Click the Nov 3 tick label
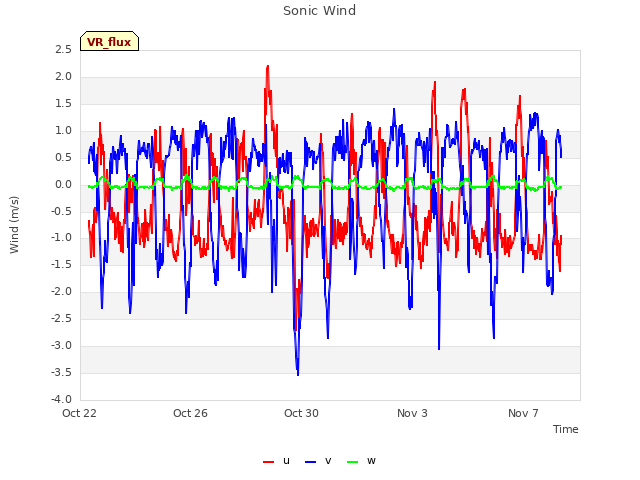 click(412, 413)
